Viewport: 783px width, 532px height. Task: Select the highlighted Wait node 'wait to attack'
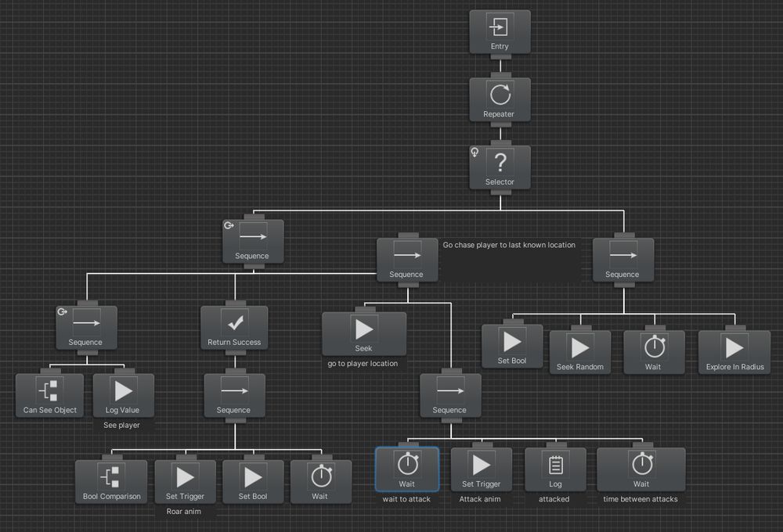pos(407,469)
